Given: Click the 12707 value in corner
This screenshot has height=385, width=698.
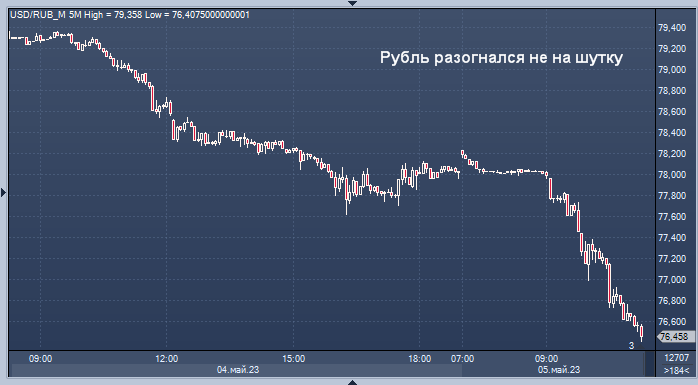Looking at the screenshot, I should [676, 358].
